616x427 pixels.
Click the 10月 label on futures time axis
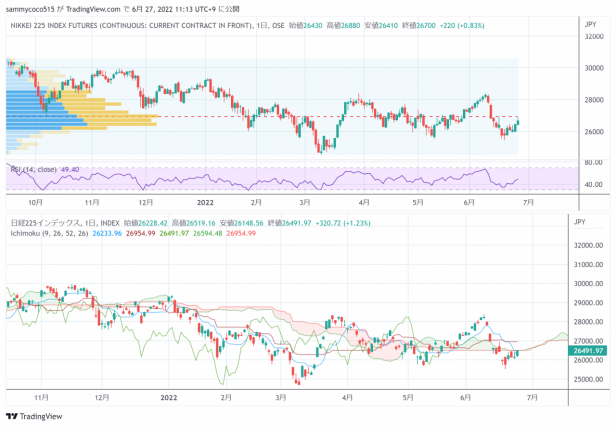pyautogui.click(x=36, y=202)
